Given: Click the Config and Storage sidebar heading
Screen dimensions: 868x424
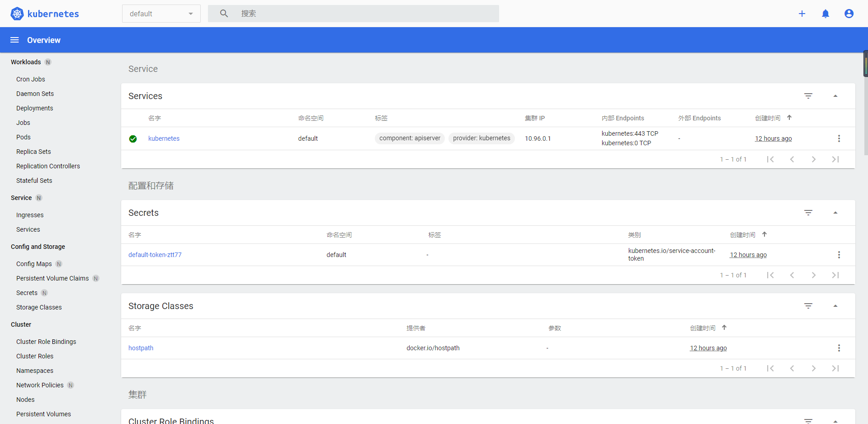Looking at the screenshot, I should 38,247.
